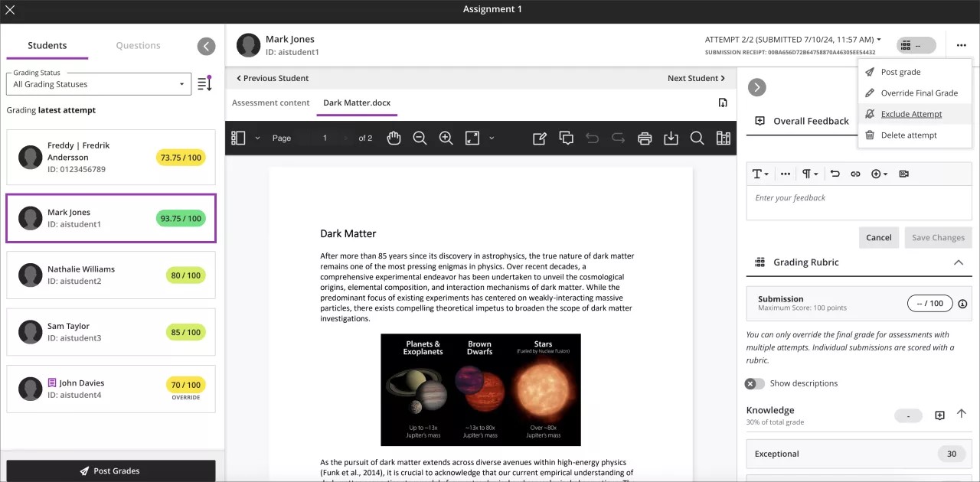Image resolution: width=980 pixels, height=482 pixels.
Task: Collapse the Grading Rubric section
Action: (958, 262)
